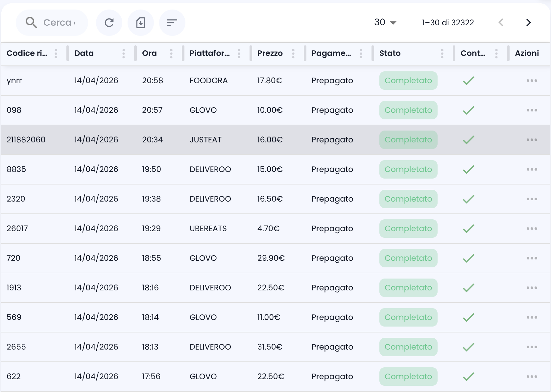Expand actions menu on the JUSTEAT 211882060 row
The width and height of the screenshot is (551, 392).
pyautogui.click(x=532, y=139)
